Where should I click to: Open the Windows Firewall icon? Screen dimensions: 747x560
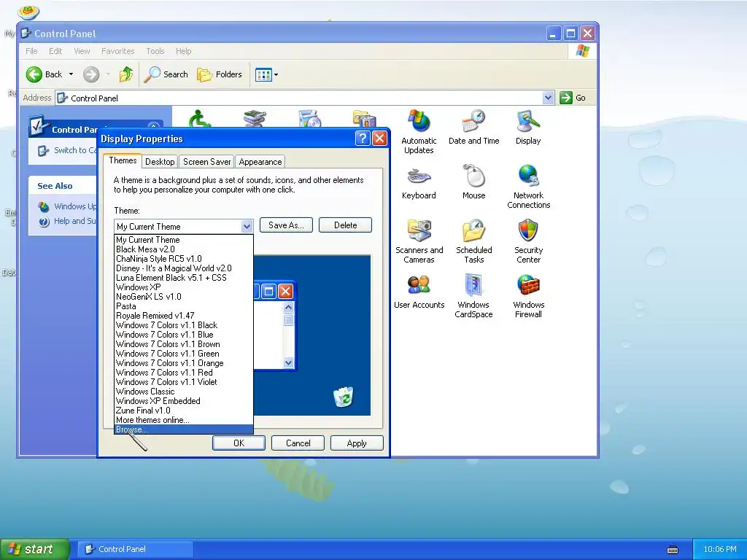[x=528, y=296]
